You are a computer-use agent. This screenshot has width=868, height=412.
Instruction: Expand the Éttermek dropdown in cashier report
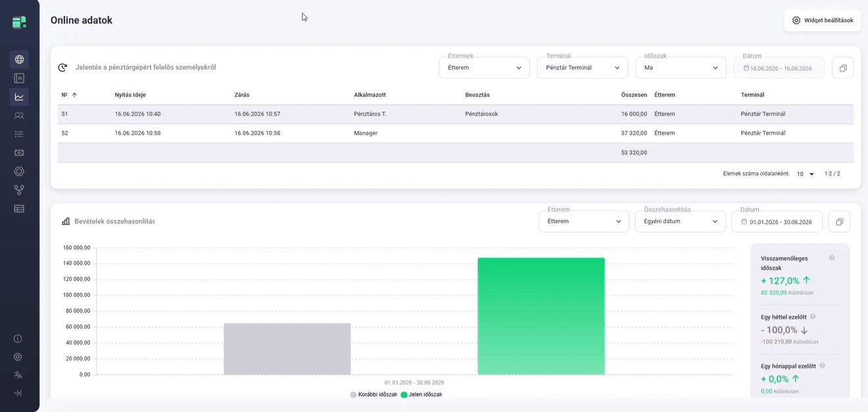tap(485, 68)
